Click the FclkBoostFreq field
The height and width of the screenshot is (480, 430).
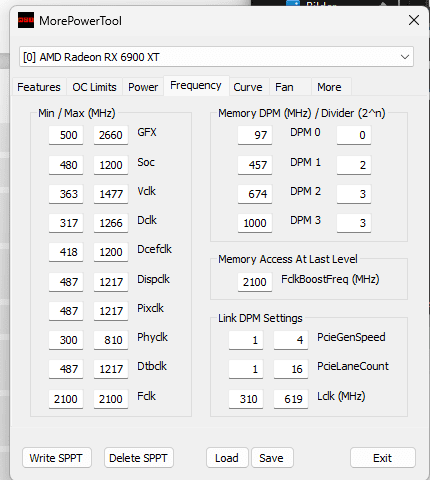[255, 282]
